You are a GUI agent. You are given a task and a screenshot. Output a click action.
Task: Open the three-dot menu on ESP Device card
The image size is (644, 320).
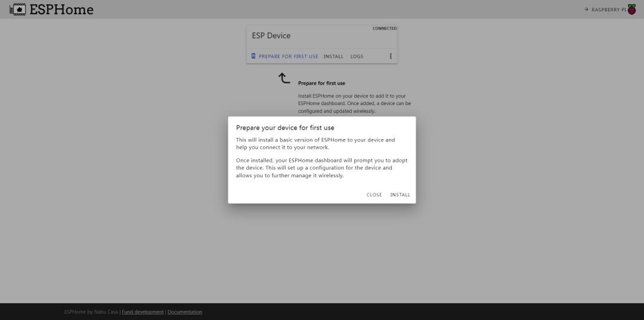(x=391, y=56)
